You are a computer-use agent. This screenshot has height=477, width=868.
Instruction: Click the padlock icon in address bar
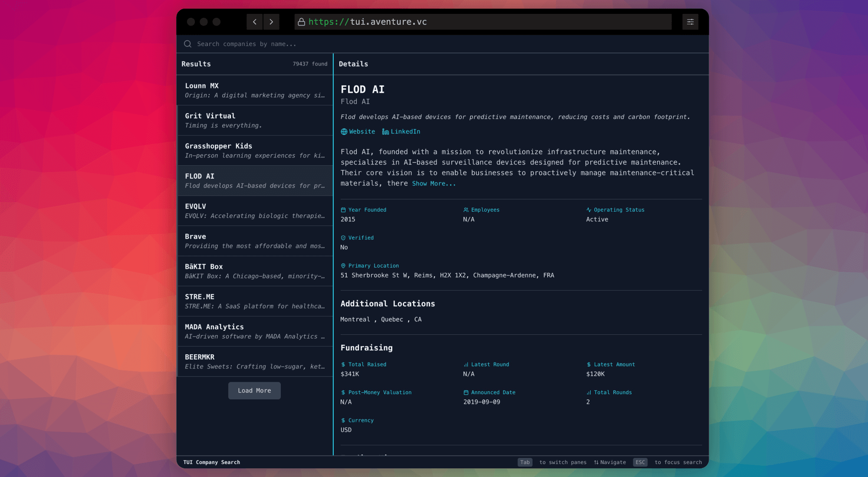(x=301, y=22)
